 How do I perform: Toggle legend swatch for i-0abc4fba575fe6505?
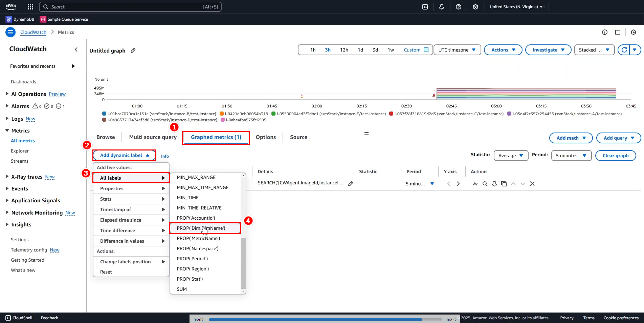pos(223,120)
